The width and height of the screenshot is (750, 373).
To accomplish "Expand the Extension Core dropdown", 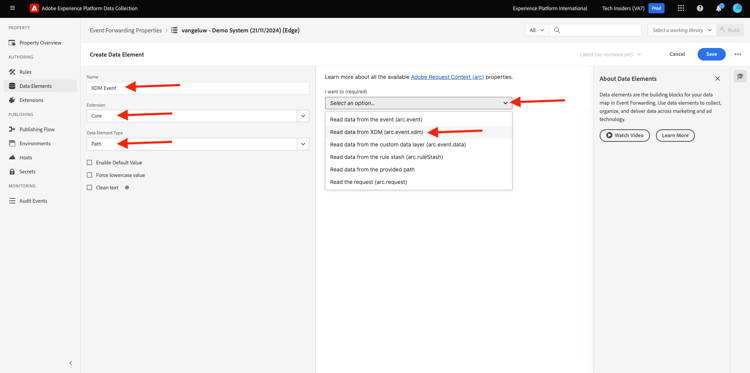I will 303,116.
